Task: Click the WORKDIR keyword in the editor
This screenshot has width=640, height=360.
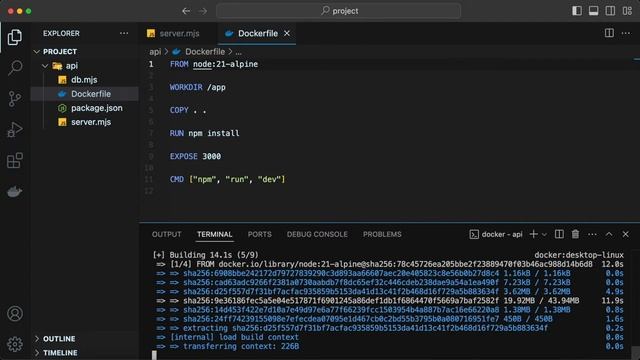Action: [x=186, y=87]
